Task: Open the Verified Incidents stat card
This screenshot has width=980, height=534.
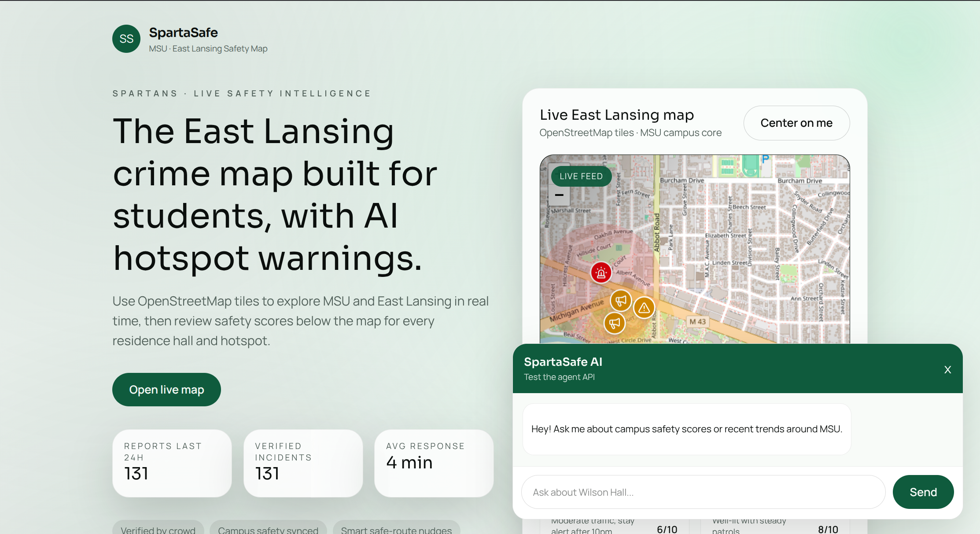Action: pyautogui.click(x=303, y=463)
